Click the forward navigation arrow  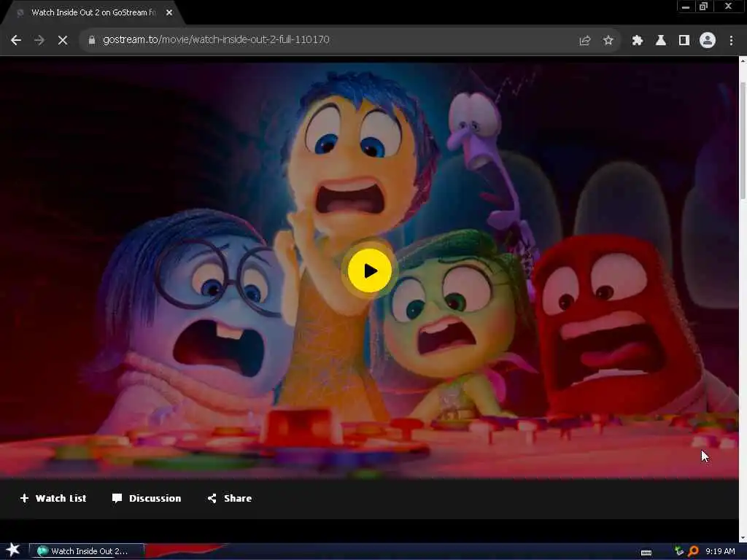(39, 40)
